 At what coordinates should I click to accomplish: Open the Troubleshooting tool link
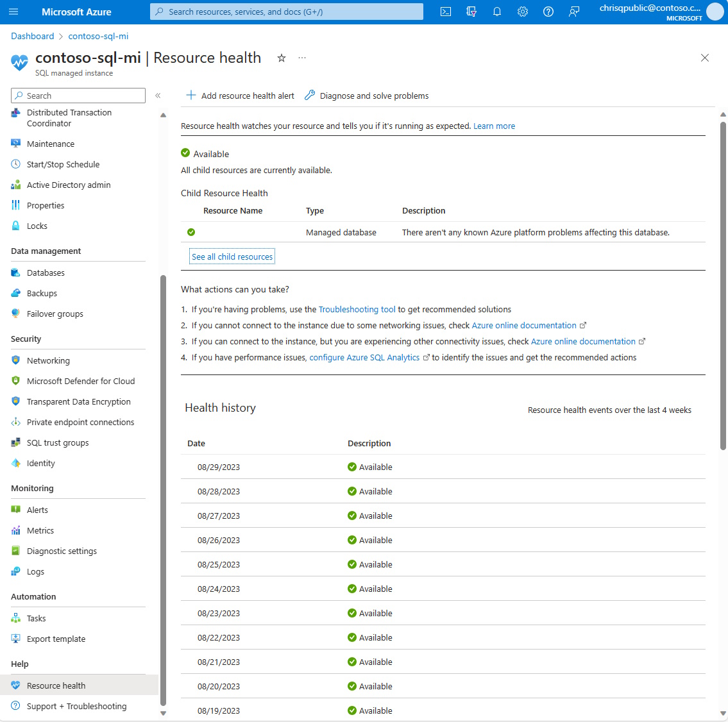tap(357, 309)
